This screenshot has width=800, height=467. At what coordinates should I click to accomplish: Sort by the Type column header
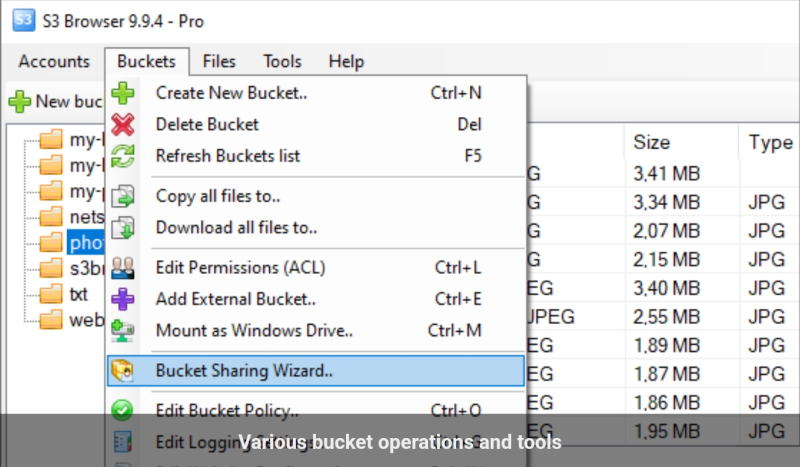(x=770, y=142)
